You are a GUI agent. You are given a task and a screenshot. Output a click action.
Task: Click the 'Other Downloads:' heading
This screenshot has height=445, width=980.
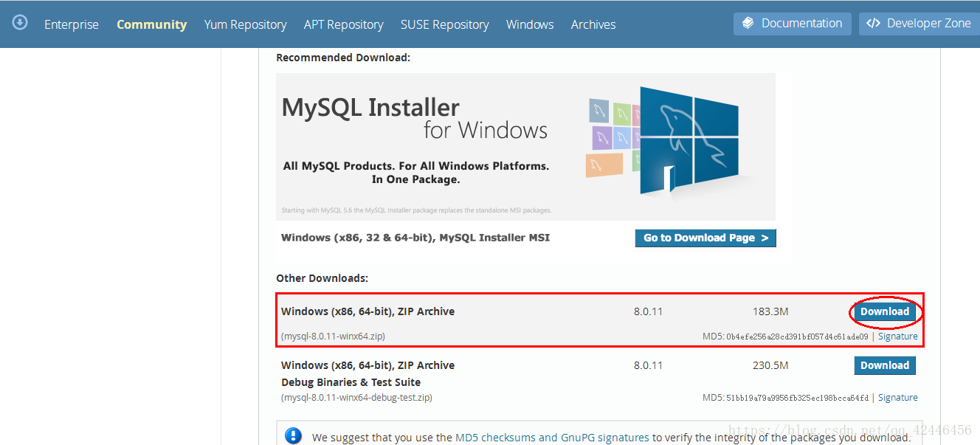(322, 278)
